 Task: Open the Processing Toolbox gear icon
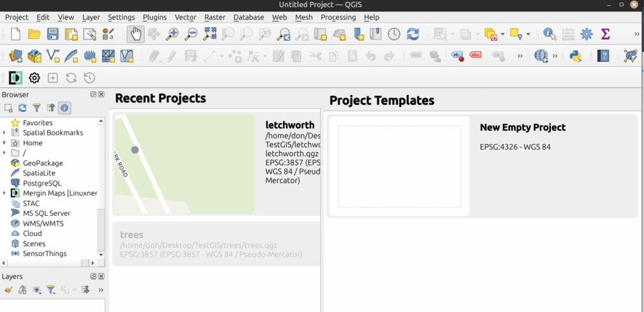[587, 34]
